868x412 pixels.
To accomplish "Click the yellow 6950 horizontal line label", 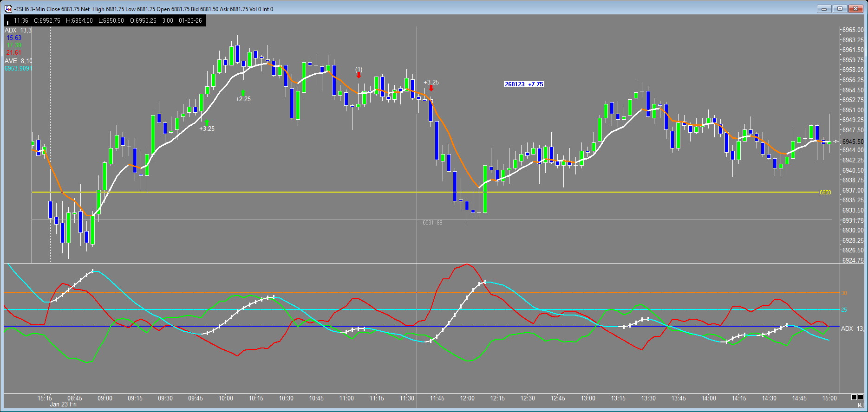I will pos(825,192).
